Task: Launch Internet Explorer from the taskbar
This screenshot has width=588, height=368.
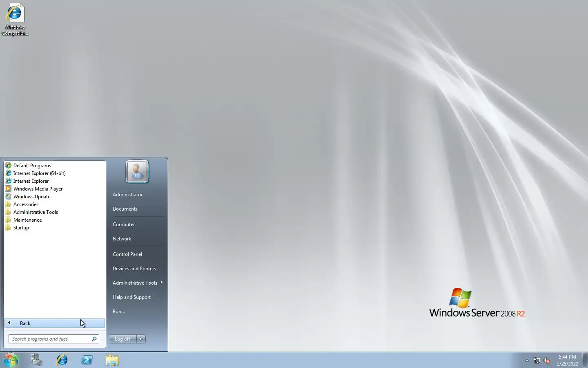Action: (x=62, y=360)
